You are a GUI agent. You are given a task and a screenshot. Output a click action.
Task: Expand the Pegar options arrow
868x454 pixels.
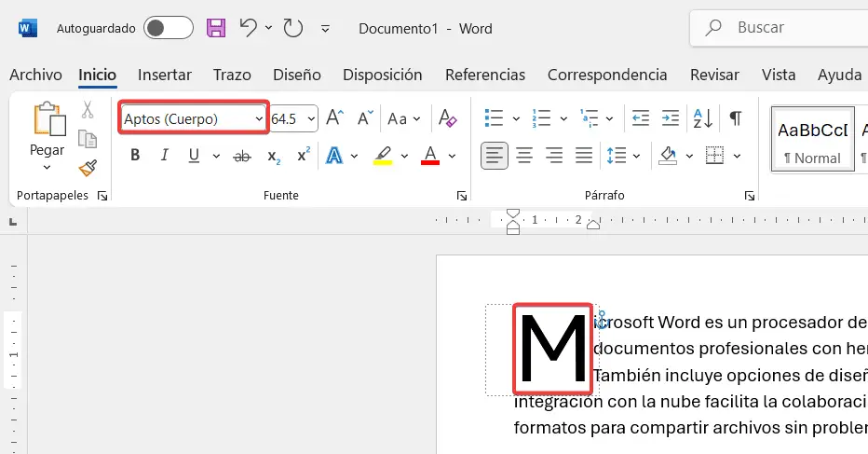47,167
